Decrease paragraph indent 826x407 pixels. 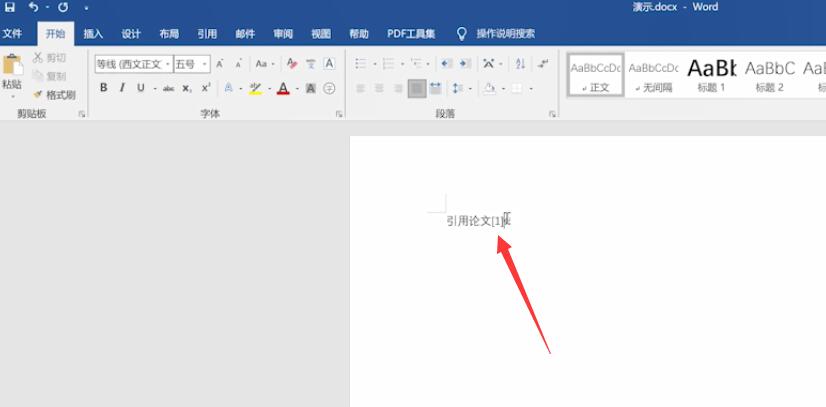[447, 64]
